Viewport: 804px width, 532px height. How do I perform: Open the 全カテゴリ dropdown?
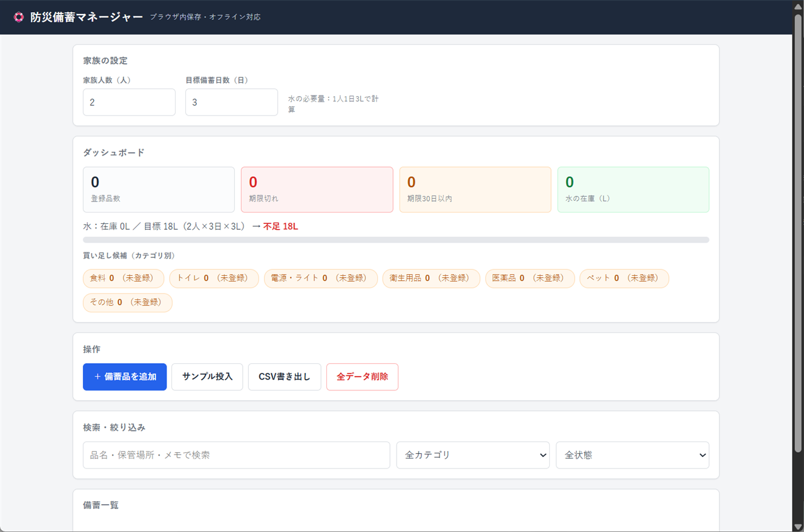(473, 455)
